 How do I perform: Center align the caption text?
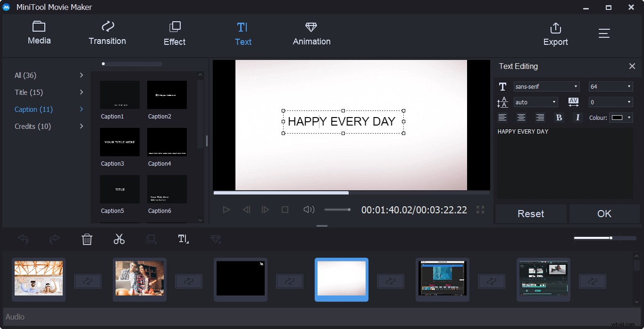tap(521, 117)
